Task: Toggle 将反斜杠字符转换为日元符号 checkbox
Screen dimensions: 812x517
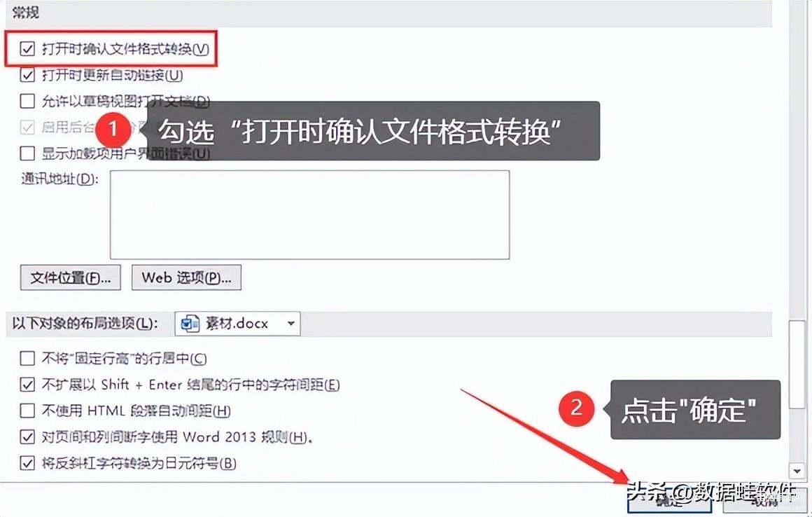Action: tap(27, 462)
